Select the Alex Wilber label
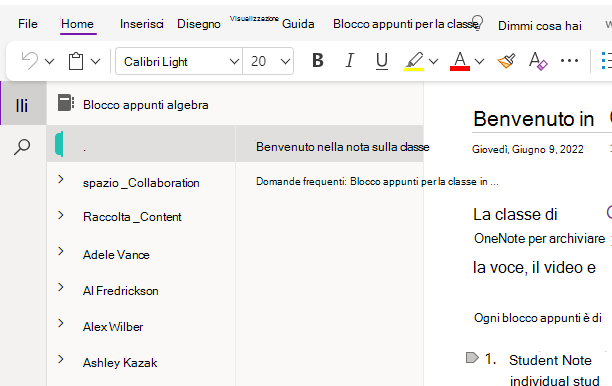 (113, 327)
